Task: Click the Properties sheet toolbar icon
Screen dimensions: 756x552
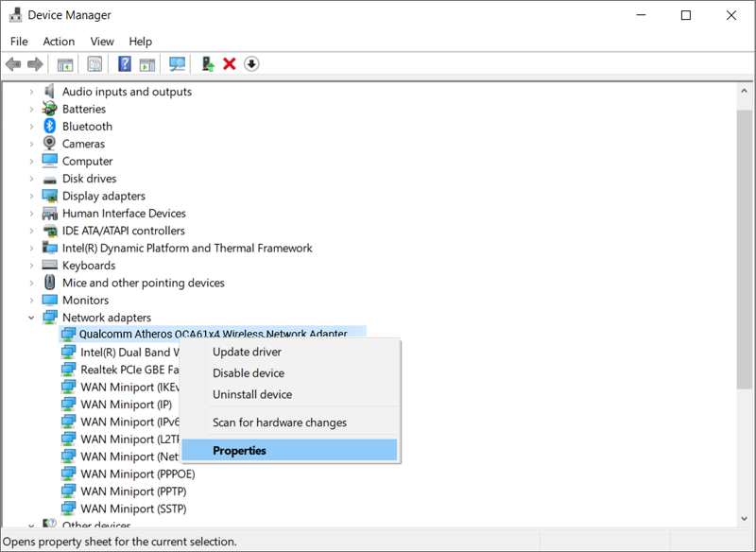Action: (x=94, y=64)
